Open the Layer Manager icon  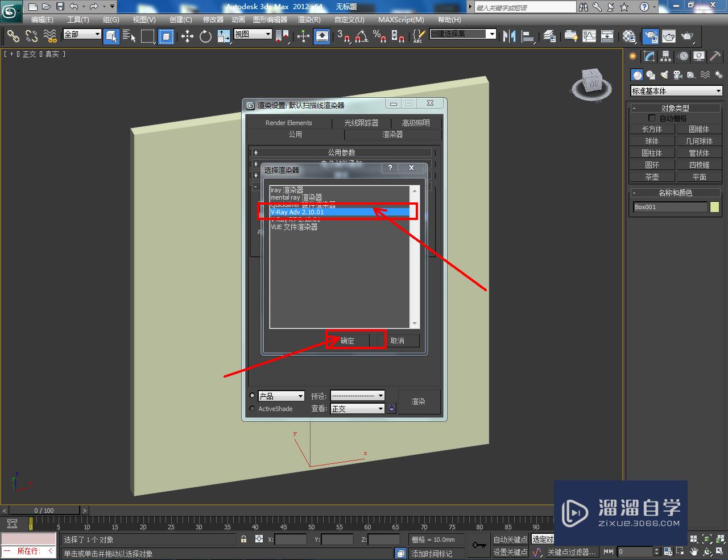coord(549,36)
